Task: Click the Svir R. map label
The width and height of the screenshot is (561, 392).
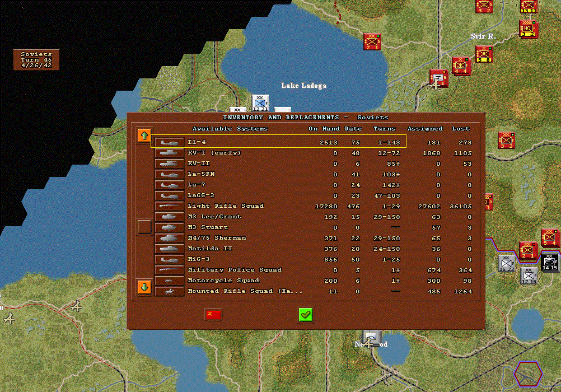Action: click(483, 36)
